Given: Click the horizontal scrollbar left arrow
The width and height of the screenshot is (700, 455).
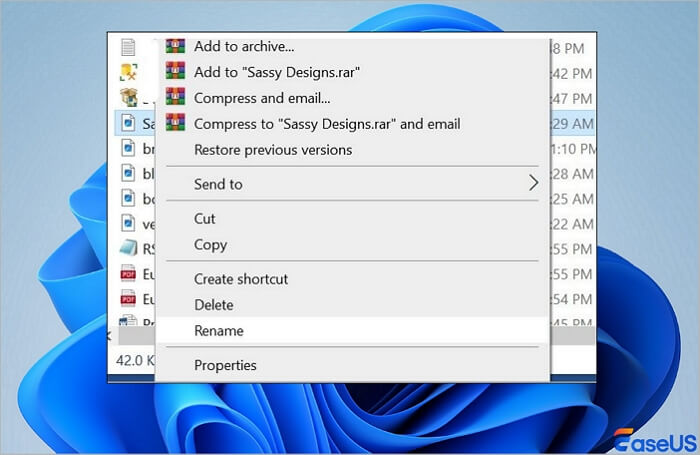Looking at the screenshot, I should (x=110, y=335).
